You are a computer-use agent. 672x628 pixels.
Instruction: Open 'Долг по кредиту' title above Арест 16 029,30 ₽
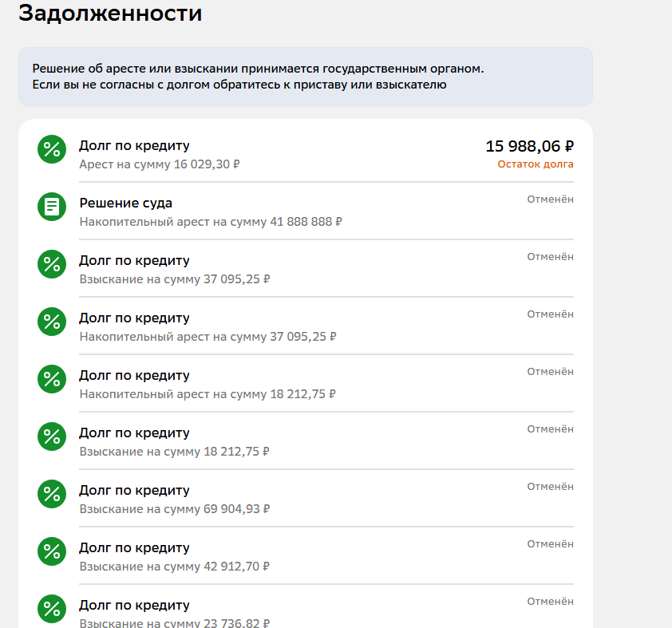click(134, 146)
